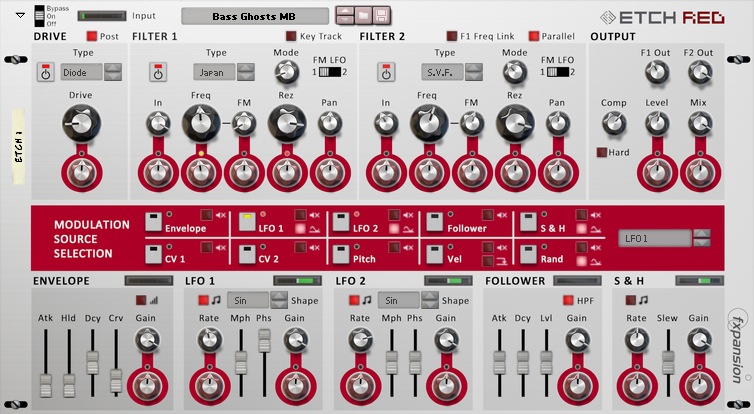Viewport: 754px width, 414px height.
Task: Select the Follower modulation source button
Action: (435, 222)
